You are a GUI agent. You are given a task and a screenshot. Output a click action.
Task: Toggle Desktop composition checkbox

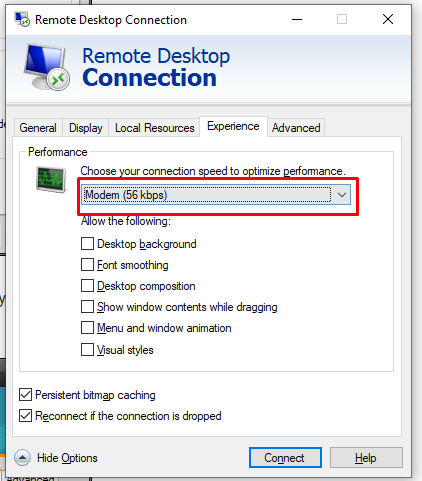(x=87, y=286)
